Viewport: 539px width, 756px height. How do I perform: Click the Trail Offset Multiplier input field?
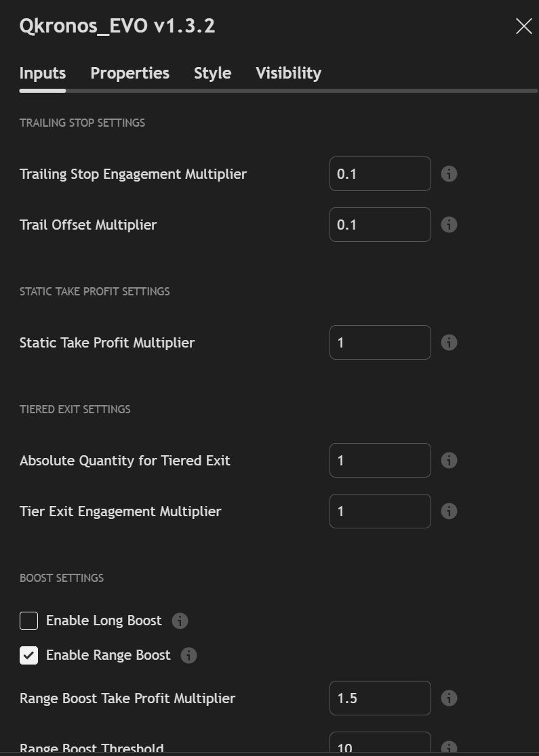[380, 225]
